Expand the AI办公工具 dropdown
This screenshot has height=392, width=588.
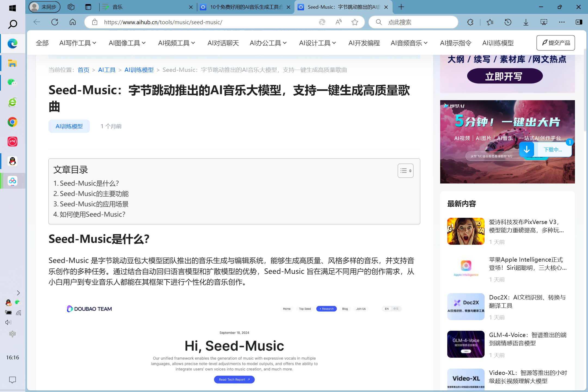(x=269, y=43)
